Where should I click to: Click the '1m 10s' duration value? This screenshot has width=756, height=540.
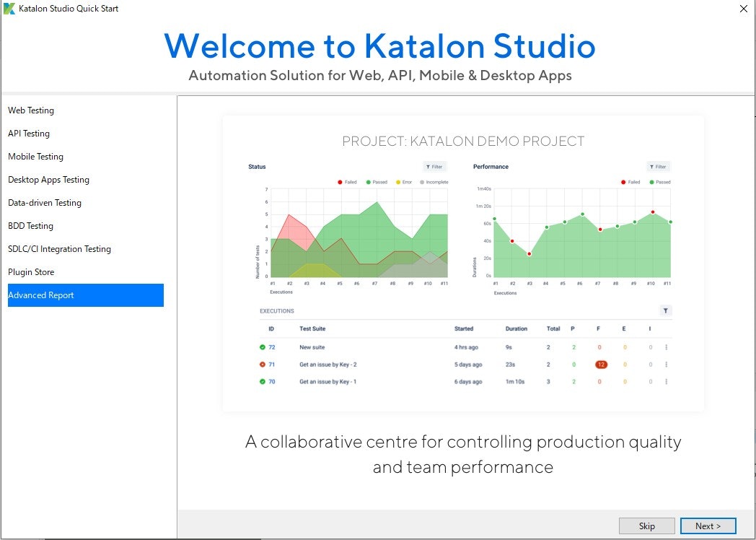pos(515,381)
